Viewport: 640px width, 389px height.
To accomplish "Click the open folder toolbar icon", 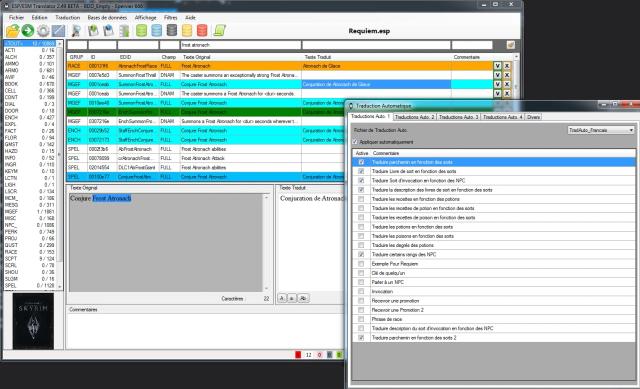I will point(13,31).
